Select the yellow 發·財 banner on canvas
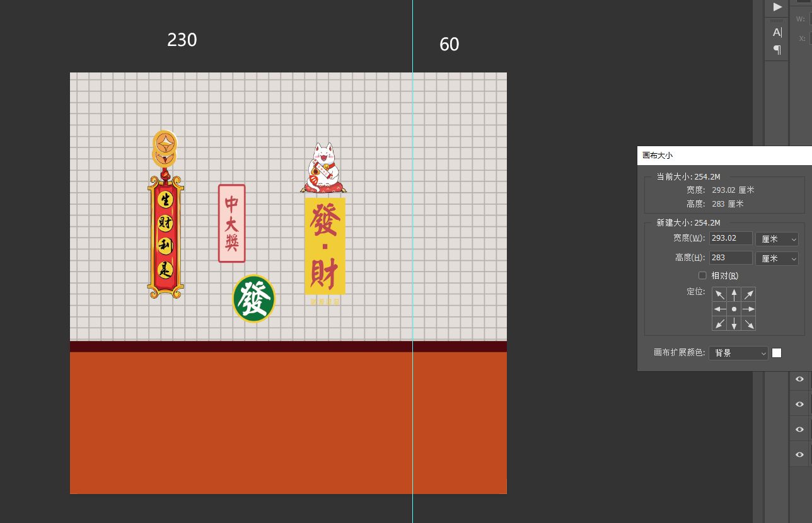Viewport: 812px width, 523px height. (325, 246)
